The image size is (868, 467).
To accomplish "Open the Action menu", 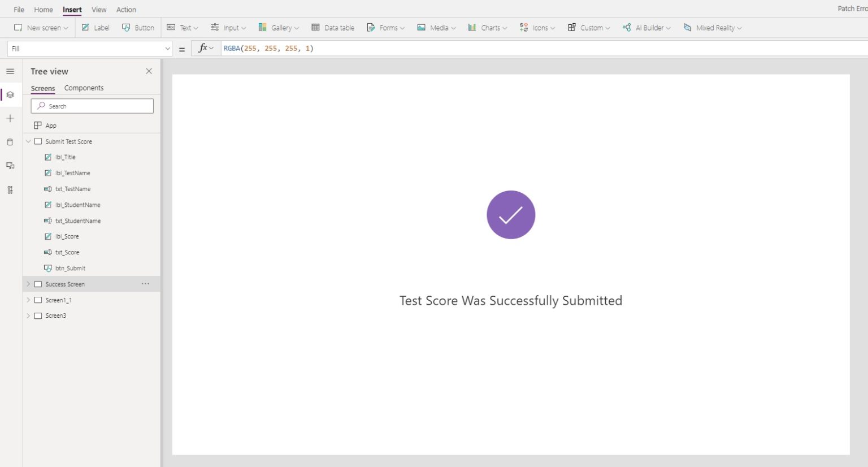I will [126, 9].
